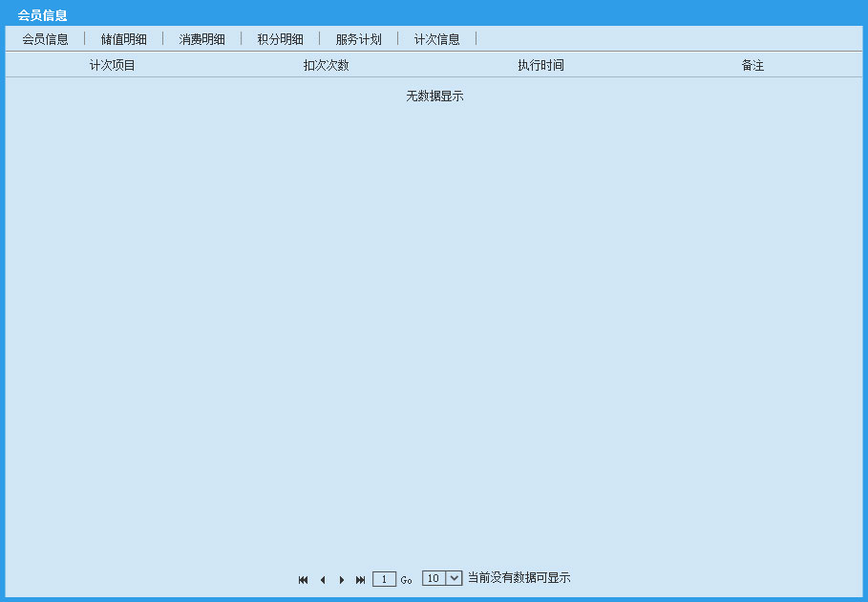Click the 执行时间 column header
Screen dimensions: 868x602
(540, 65)
